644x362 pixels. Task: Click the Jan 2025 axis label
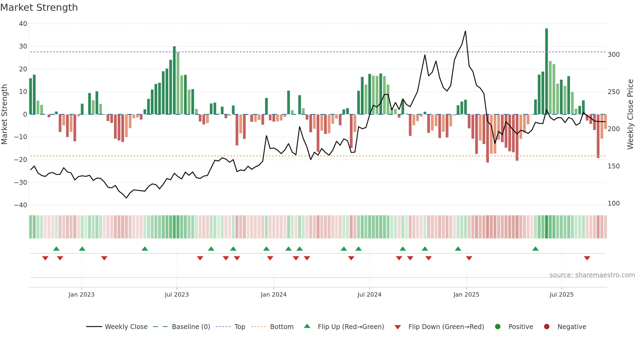click(466, 294)
